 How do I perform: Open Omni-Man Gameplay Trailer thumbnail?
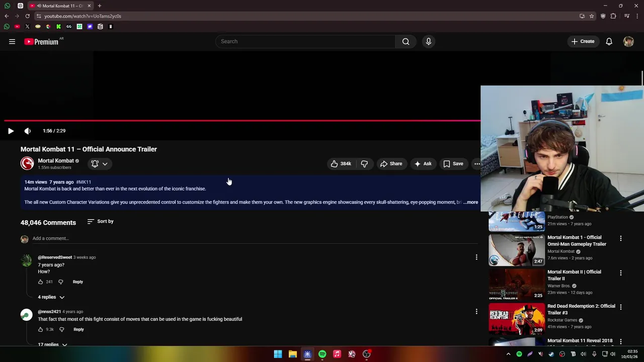pyautogui.click(x=516, y=250)
